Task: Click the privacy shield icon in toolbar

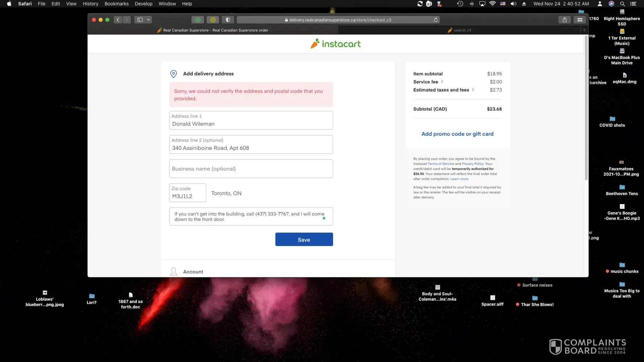Action: pos(228,20)
